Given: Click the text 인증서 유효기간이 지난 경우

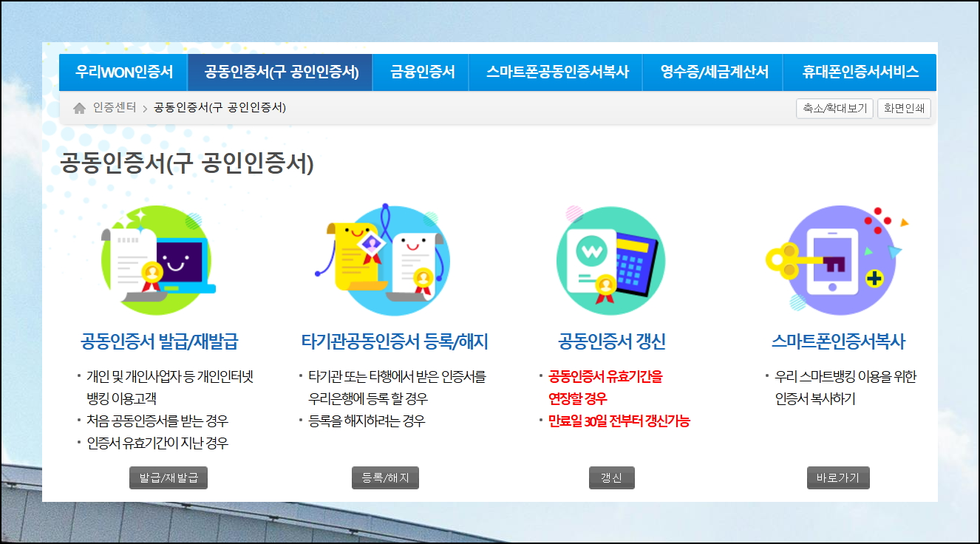Looking at the screenshot, I should (x=157, y=443).
